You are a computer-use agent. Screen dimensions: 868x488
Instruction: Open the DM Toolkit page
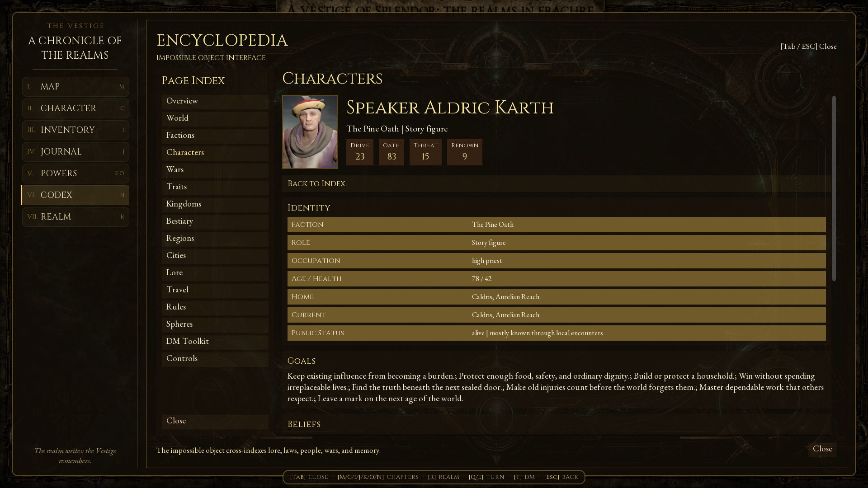[215, 342]
